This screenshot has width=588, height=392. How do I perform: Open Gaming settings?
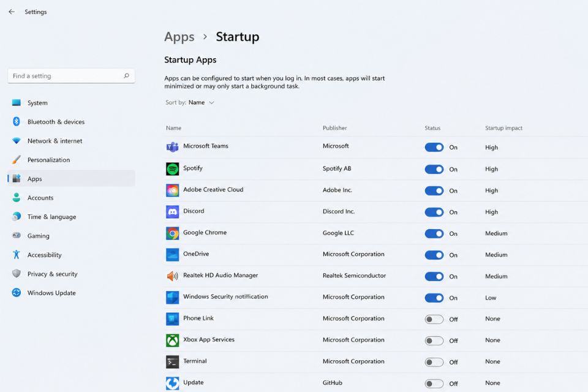pos(71,236)
